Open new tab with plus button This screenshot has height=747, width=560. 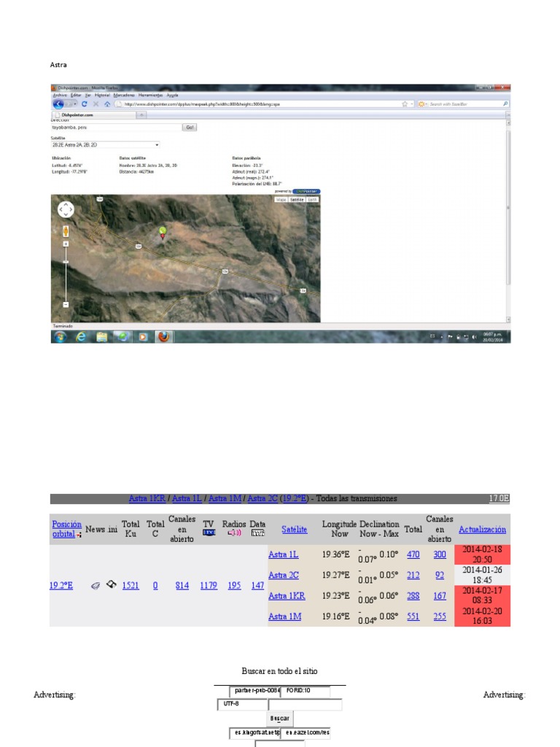(x=141, y=115)
